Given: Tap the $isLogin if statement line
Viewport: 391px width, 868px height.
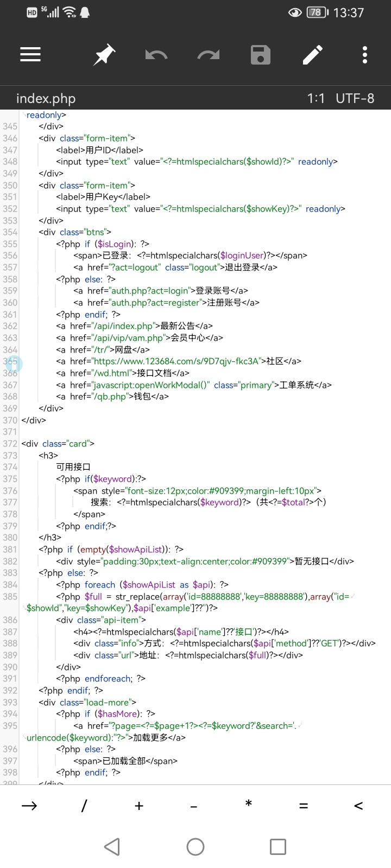Looking at the screenshot, I should click(103, 244).
